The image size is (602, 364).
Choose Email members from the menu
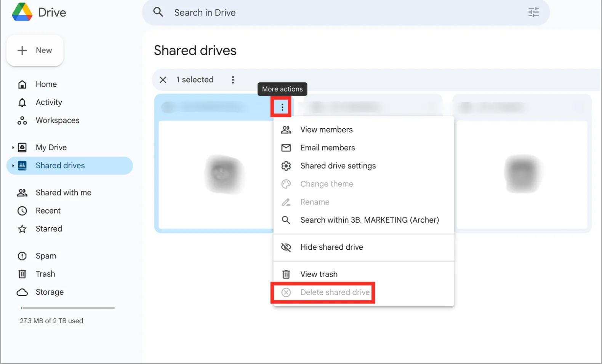click(x=364, y=148)
